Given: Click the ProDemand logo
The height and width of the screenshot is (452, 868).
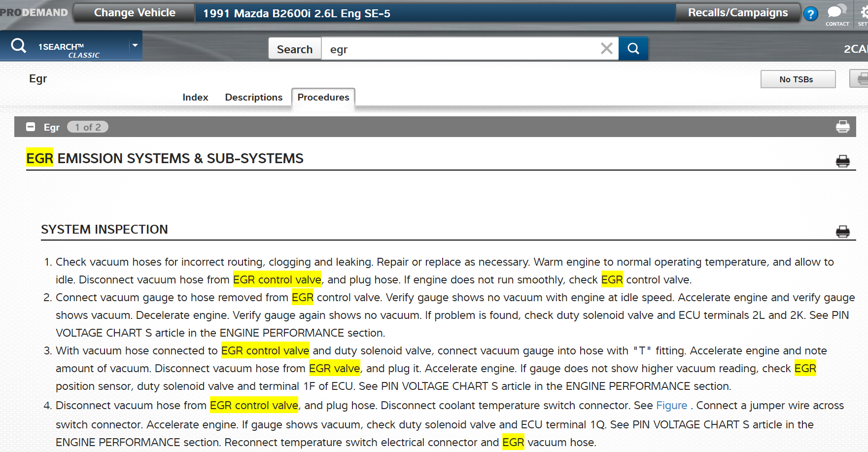Looking at the screenshot, I should (x=34, y=12).
